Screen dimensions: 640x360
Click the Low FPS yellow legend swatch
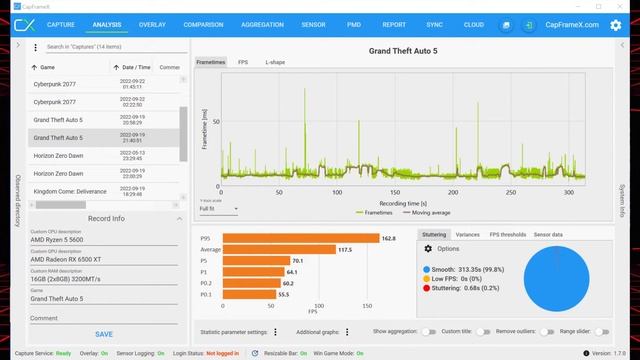tap(427, 279)
